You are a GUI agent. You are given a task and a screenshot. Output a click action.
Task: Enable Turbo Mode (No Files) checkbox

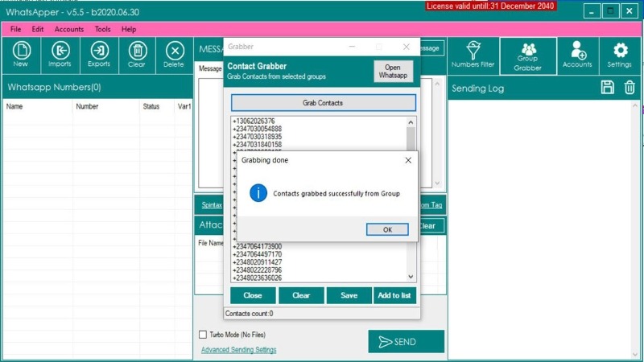(x=203, y=335)
